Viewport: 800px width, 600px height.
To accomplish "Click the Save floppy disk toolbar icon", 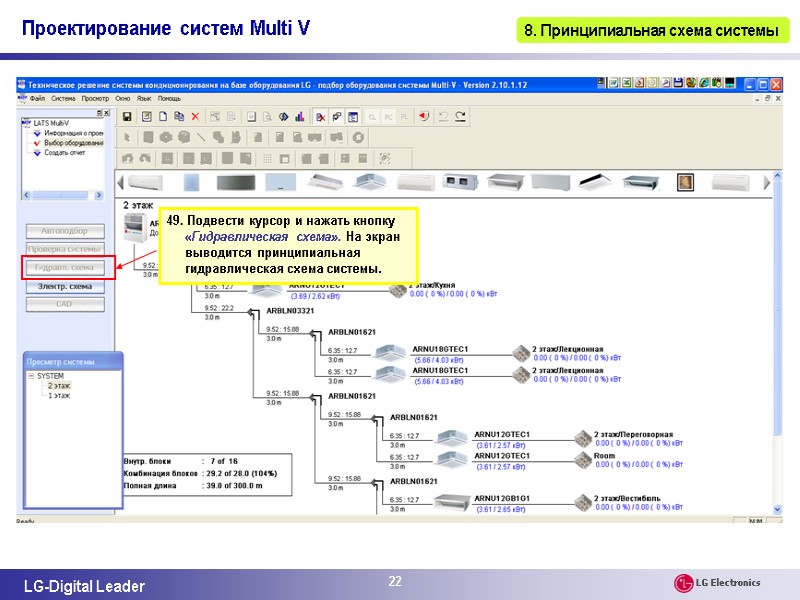I will pyautogui.click(x=127, y=117).
